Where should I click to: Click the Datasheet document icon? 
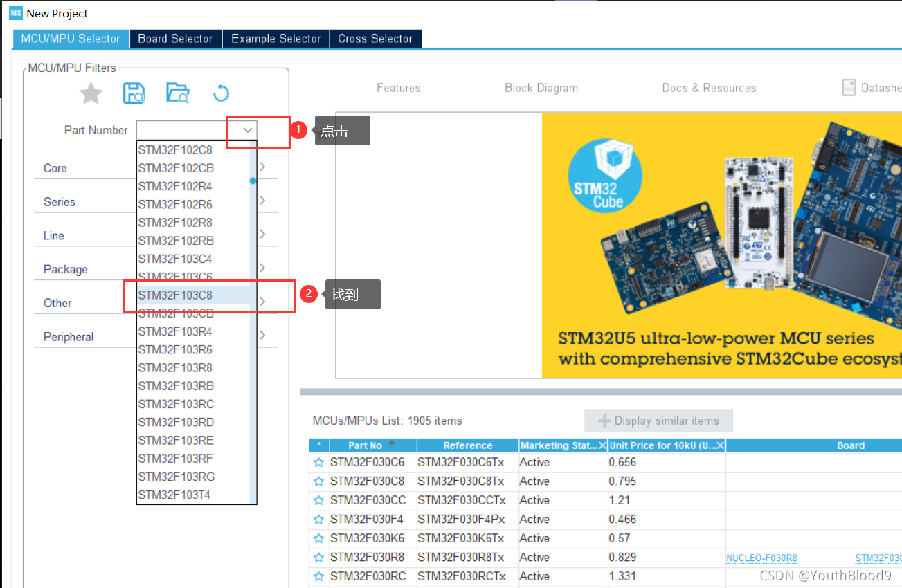[849, 88]
